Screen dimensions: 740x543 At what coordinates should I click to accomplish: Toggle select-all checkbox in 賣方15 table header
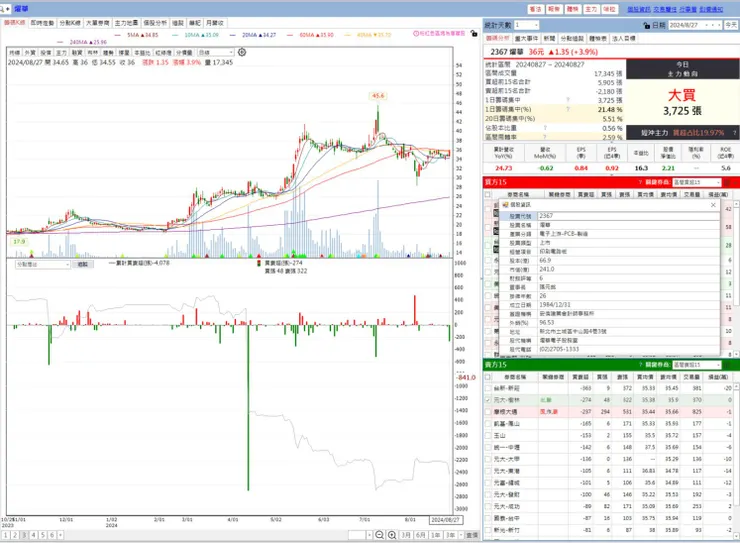click(488, 377)
